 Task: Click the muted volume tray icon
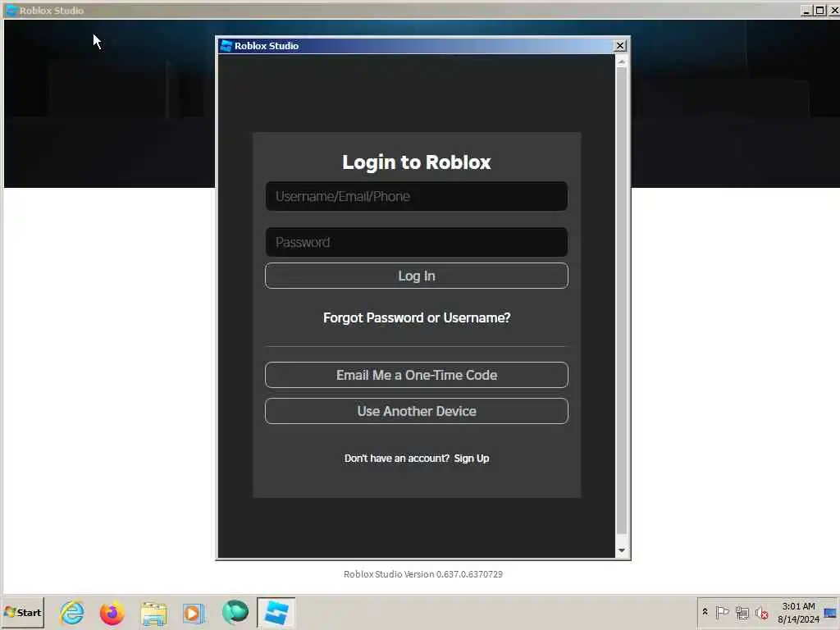click(x=762, y=612)
